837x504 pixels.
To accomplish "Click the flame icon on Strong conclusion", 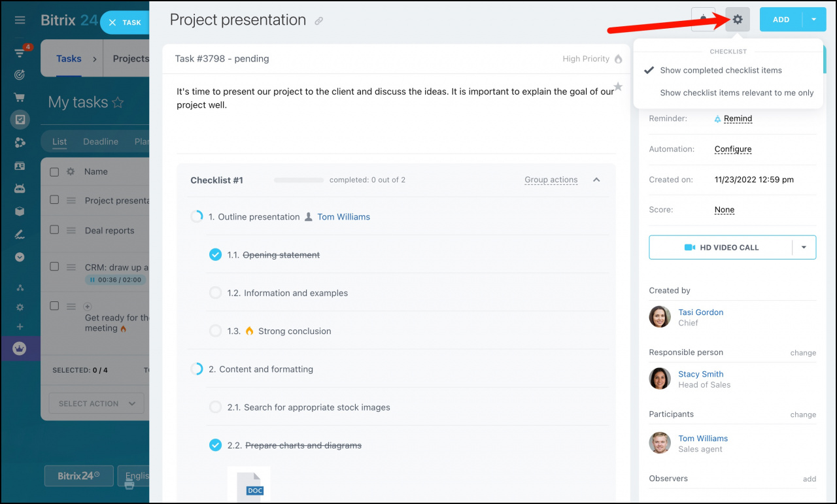I will coord(249,331).
